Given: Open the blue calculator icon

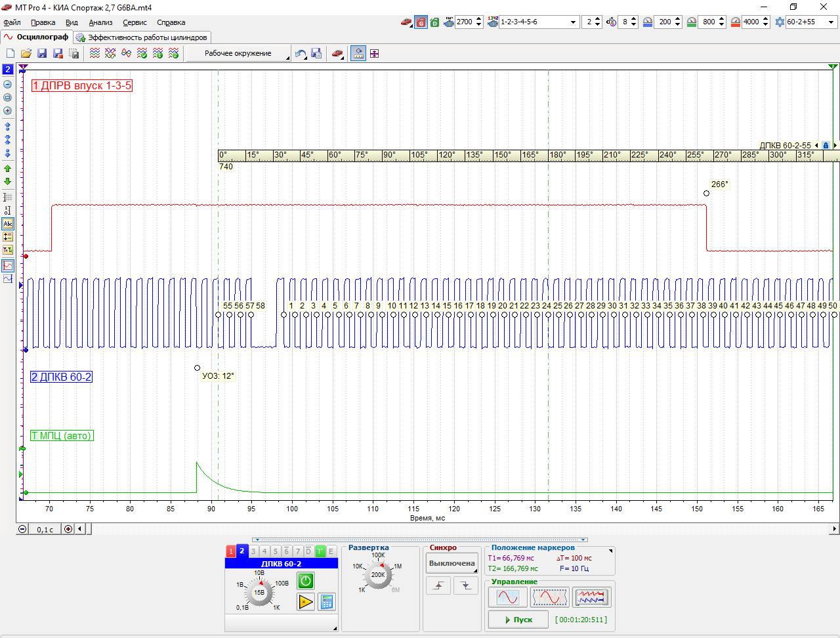Looking at the screenshot, I should click(327, 602).
